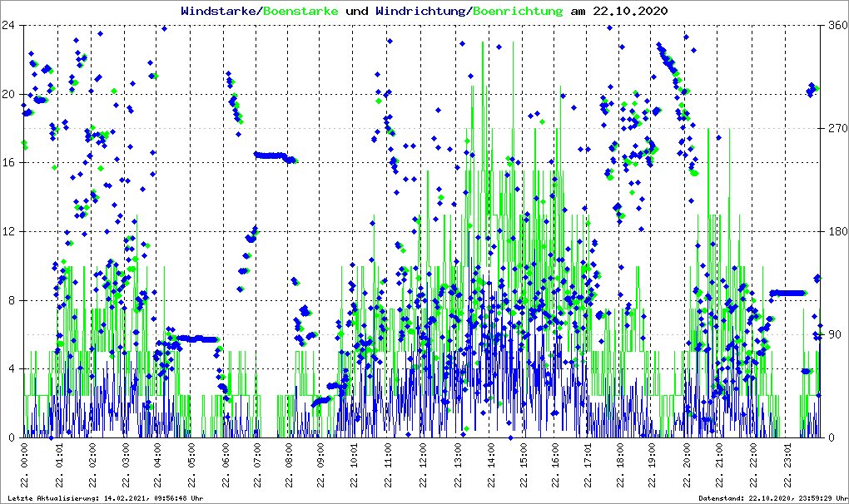This screenshot has width=849, height=504.
Task: Click left axis value 16
Action: (7, 163)
